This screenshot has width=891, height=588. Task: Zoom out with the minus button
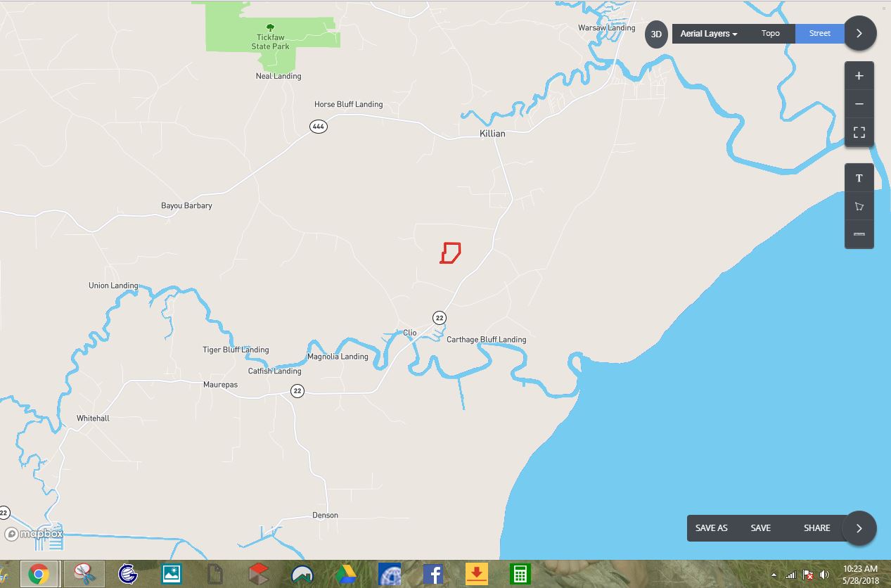pyautogui.click(x=859, y=104)
